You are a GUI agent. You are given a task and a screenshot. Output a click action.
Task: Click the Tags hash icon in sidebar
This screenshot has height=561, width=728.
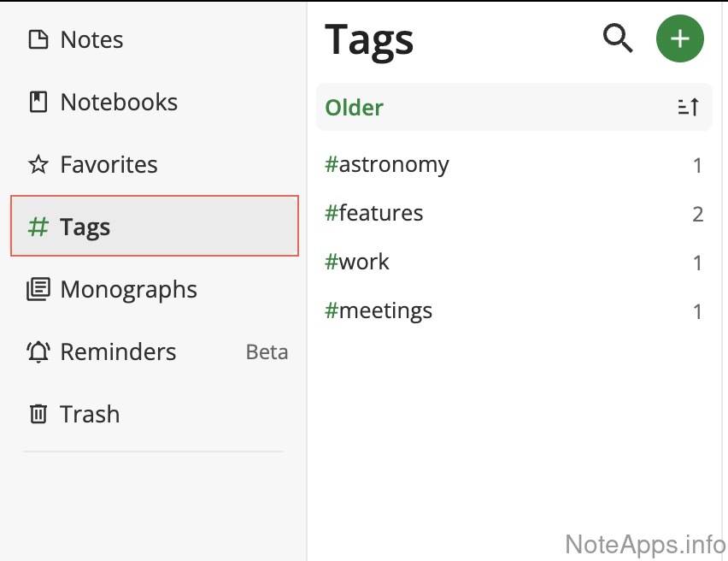tap(38, 227)
